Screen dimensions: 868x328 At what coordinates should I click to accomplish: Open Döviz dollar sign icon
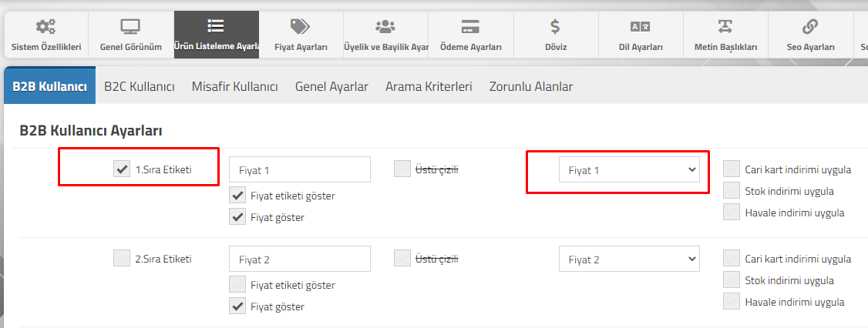tap(555, 26)
